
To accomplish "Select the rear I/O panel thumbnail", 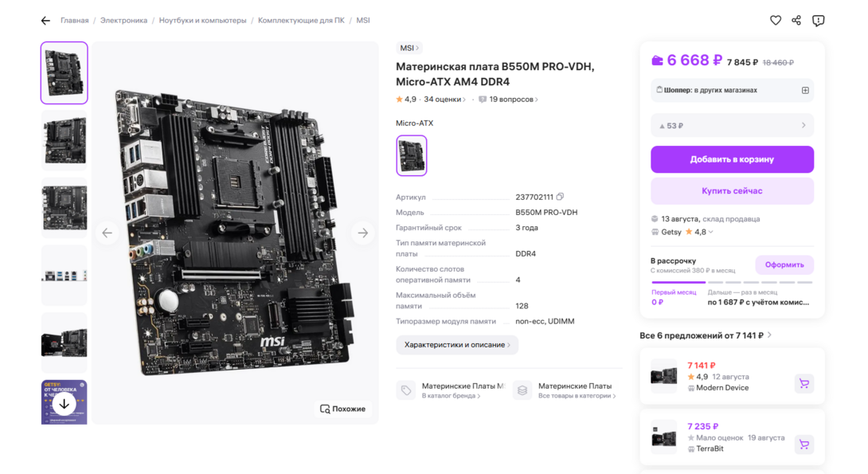I will [65, 275].
